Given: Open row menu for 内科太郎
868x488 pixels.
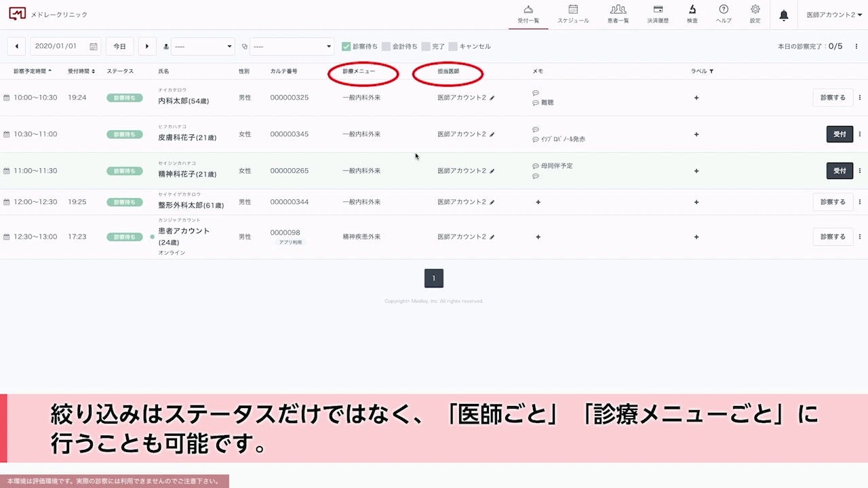Looking at the screenshot, I should pos(860,98).
